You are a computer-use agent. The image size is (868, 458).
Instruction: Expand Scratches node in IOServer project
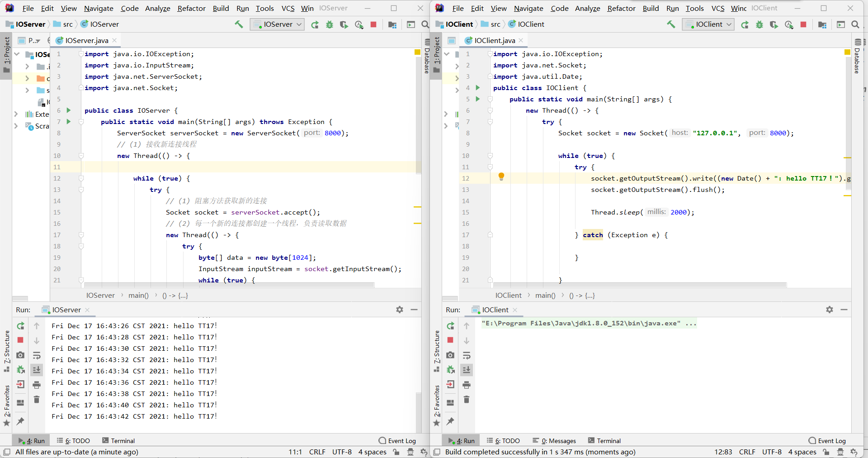coord(16,126)
